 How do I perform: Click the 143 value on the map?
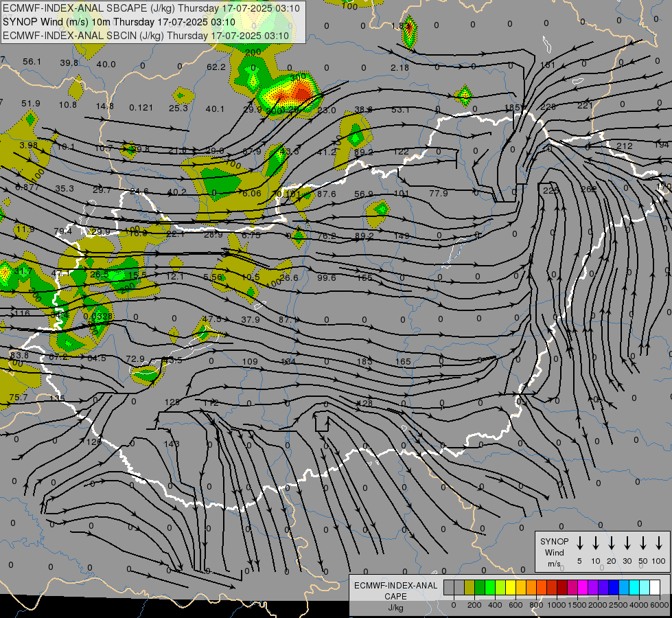(172, 444)
